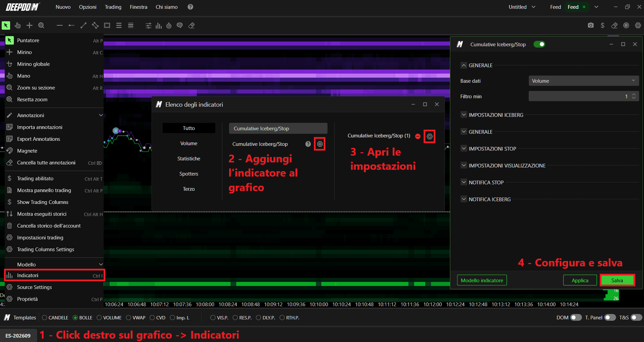Expand the NOTIFICA ICEBERG section
Image resolution: width=644 pixels, height=342 pixels.
[x=464, y=199]
